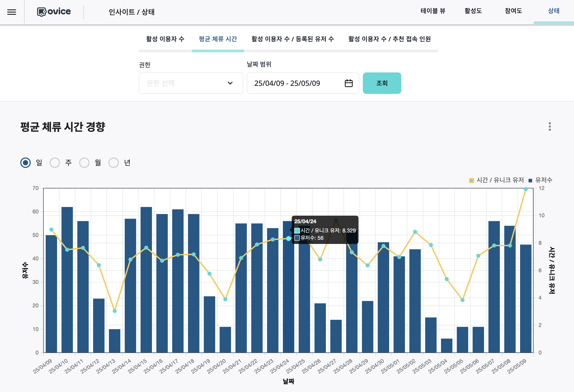Click the 시간 / 유니크 유저 legend swatch

[x=471, y=180]
